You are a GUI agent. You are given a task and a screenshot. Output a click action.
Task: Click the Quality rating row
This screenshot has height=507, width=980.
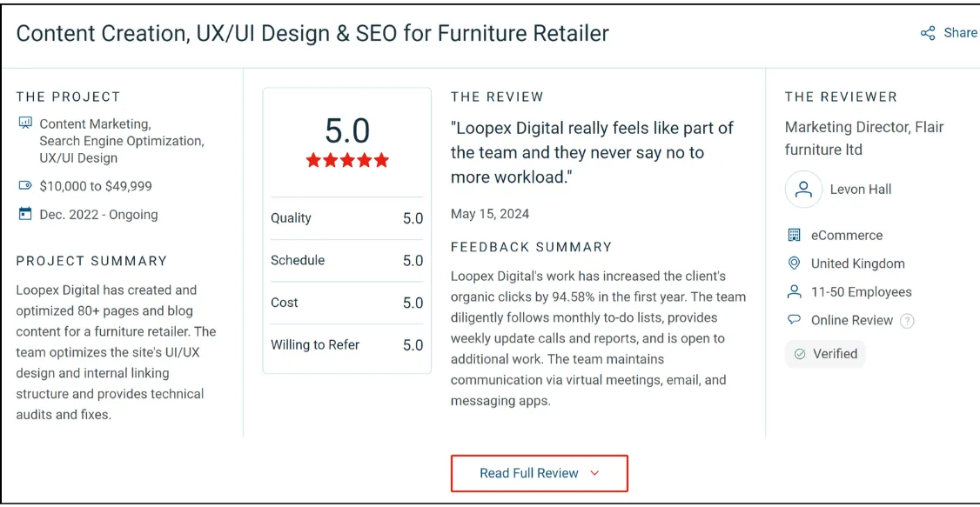click(x=347, y=218)
